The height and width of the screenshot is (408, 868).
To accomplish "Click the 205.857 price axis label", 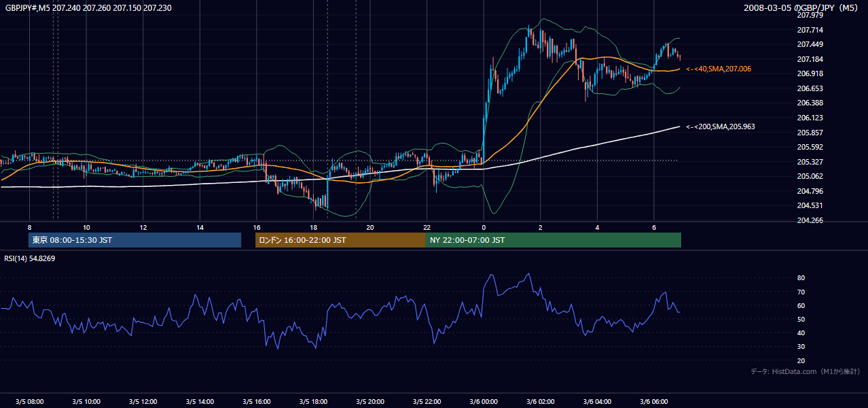I will pos(810,133).
